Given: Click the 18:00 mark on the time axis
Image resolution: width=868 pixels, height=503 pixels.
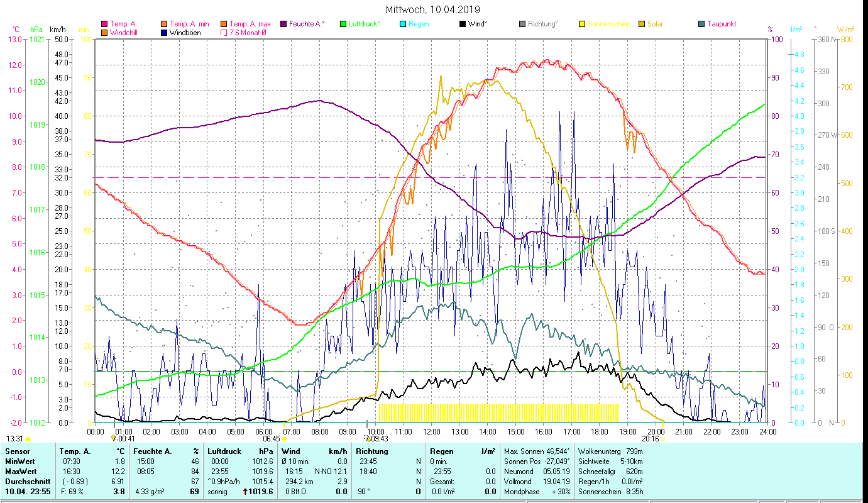Looking at the screenshot, I should 600,432.
